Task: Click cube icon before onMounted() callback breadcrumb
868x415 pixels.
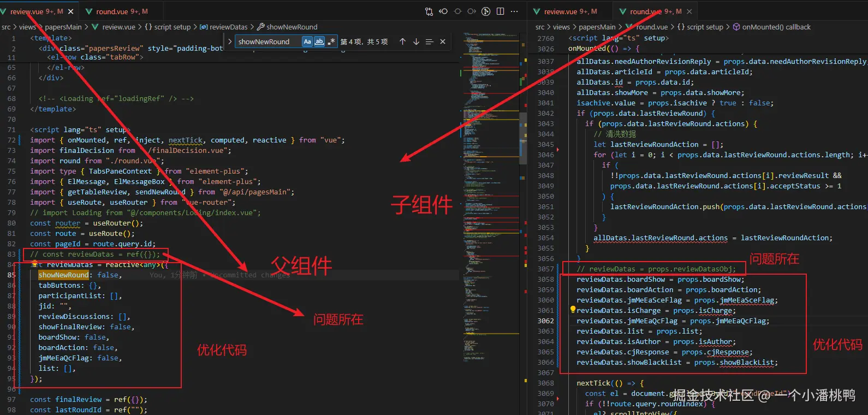Action: (x=736, y=27)
